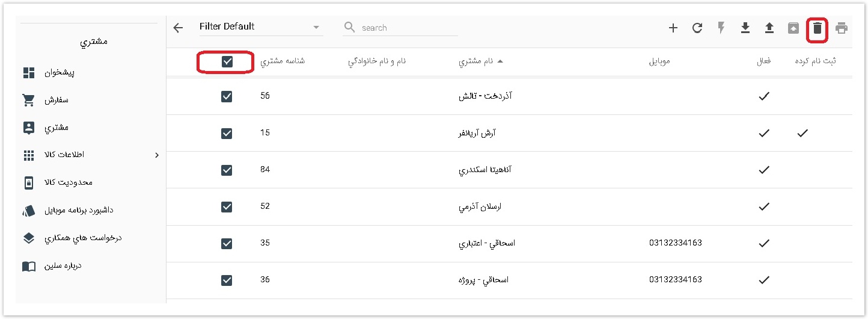Screen dimensions: 868x319
Task: Expand the اطلاعات کالا submenu chevron
Action: click(157, 155)
